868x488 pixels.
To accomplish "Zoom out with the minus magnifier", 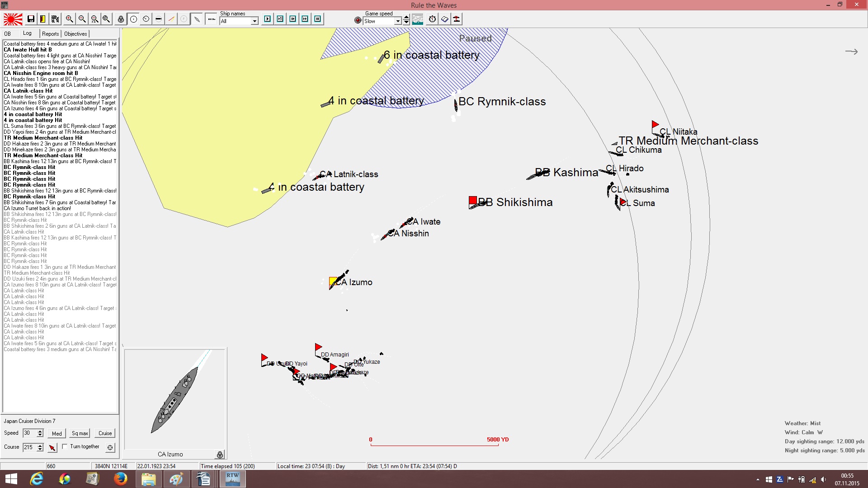I will (x=82, y=19).
